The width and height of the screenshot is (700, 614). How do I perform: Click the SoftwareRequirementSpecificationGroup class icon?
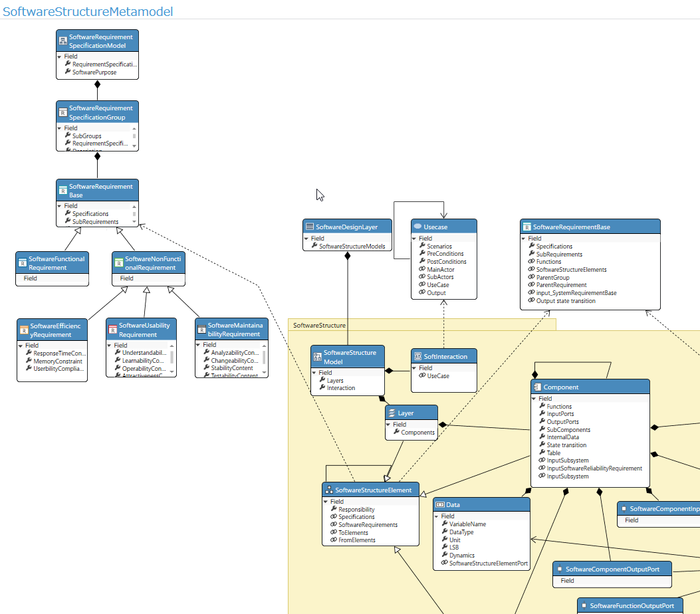click(x=63, y=113)
